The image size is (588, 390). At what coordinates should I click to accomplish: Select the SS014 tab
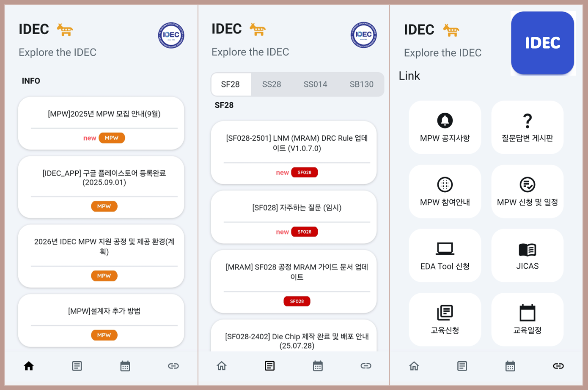point(315,85)
